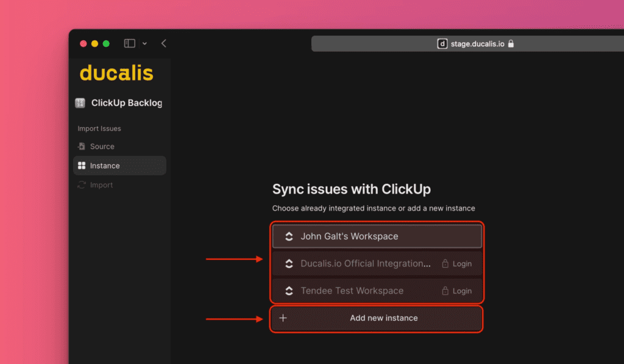Toggle the browser sidebar panel icon

click(130, 43)
